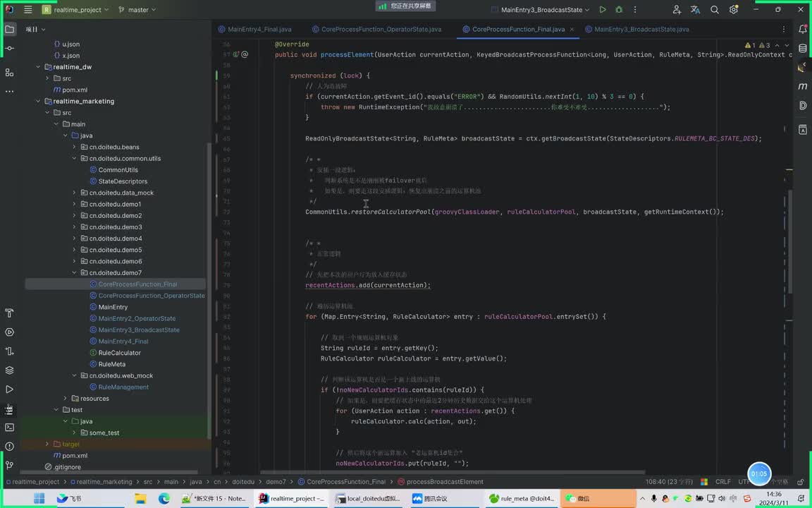Open Microsoft Edge from the taskbar
This screenshot has height=508, width=812.
164,498
